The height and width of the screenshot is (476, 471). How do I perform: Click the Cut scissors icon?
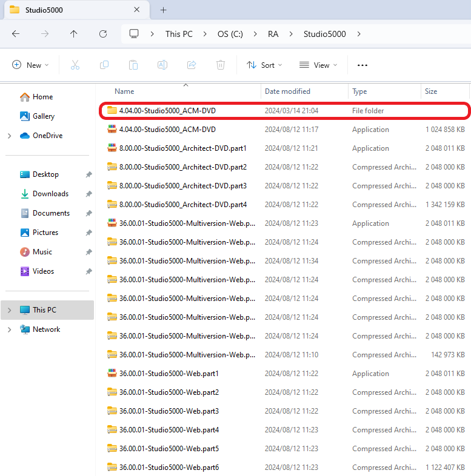pos(75,65)
